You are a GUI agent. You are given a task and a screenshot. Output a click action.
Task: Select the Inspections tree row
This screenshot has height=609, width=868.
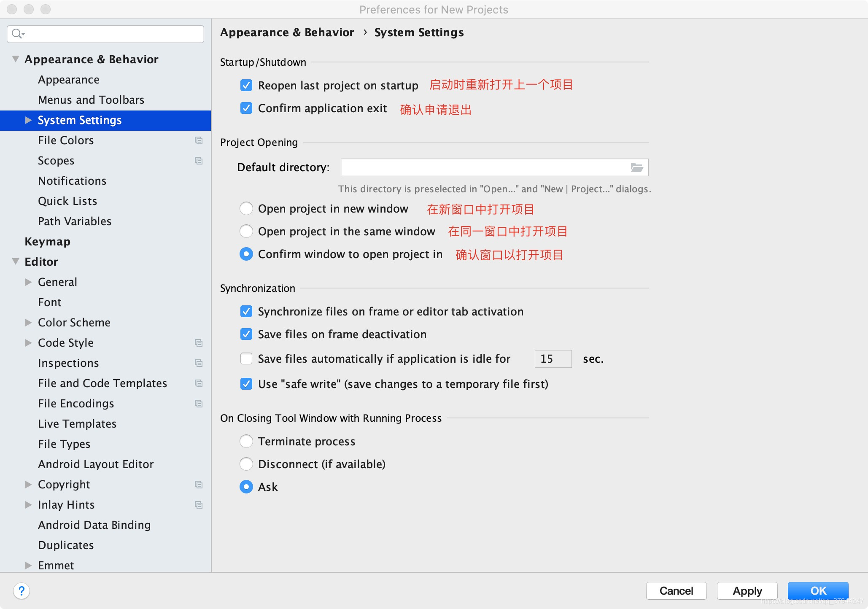click(105, 363)
